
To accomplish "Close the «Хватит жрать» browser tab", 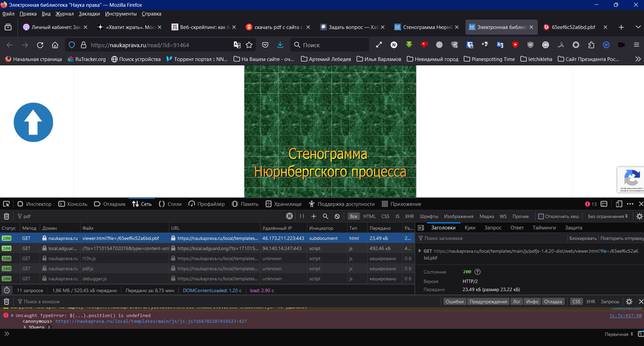I will coord(159,27).
